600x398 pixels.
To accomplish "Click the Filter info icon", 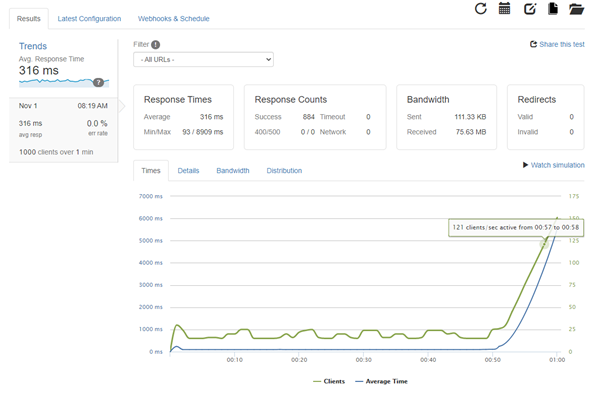I will (x=155, y=45).
